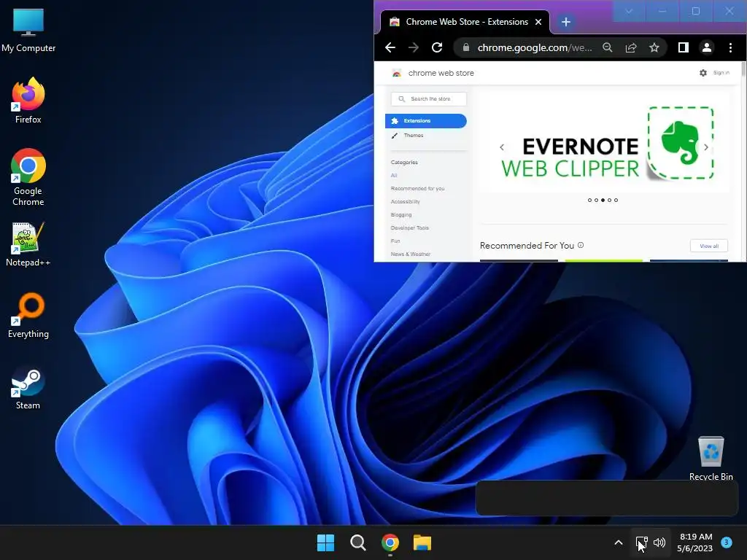Go back in Chrome
747x560 pixels.
390,47
